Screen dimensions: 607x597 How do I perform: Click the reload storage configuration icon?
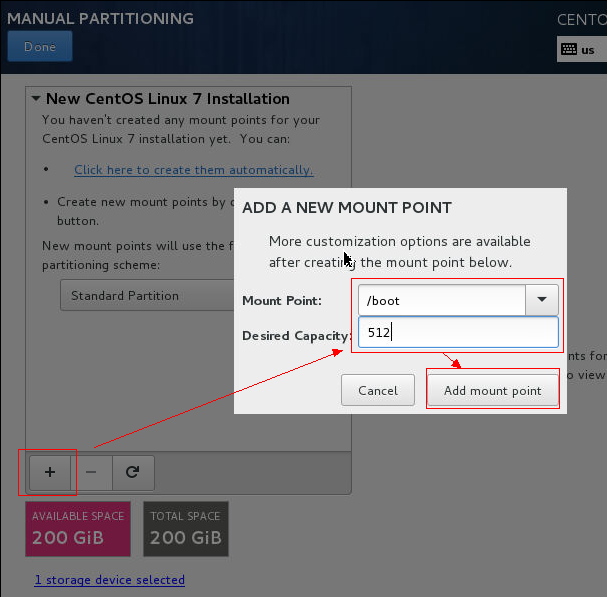click(133, 472)
